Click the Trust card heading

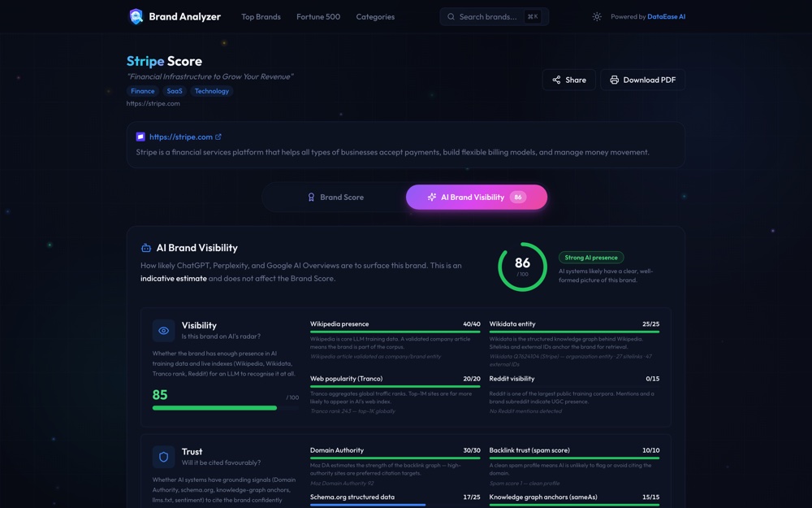tap(192, 452)
